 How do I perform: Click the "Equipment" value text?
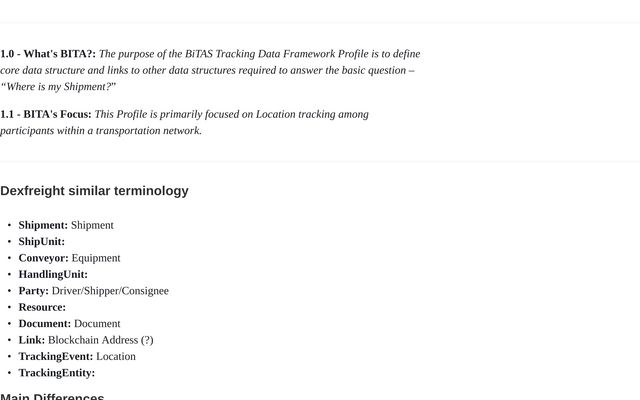(x=96, y=258)
